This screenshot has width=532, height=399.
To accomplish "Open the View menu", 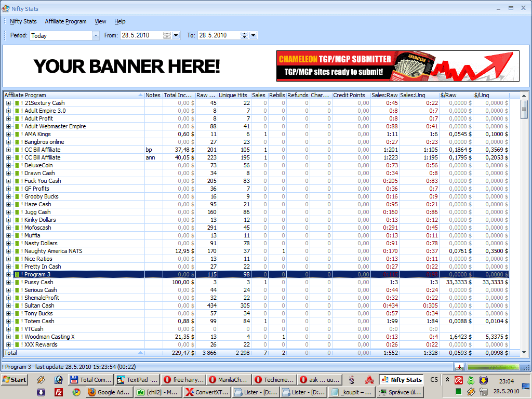I will 100,21.
